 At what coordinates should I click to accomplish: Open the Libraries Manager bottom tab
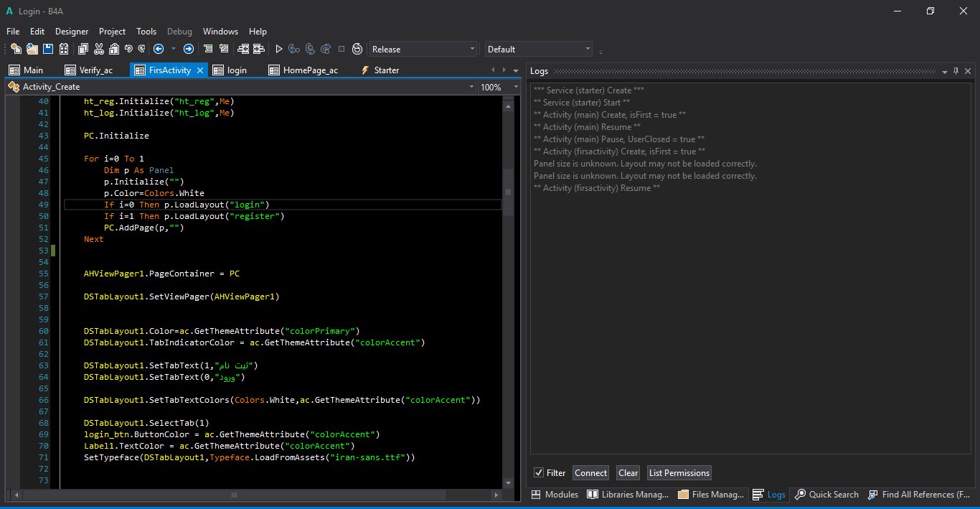pos(628,495)
